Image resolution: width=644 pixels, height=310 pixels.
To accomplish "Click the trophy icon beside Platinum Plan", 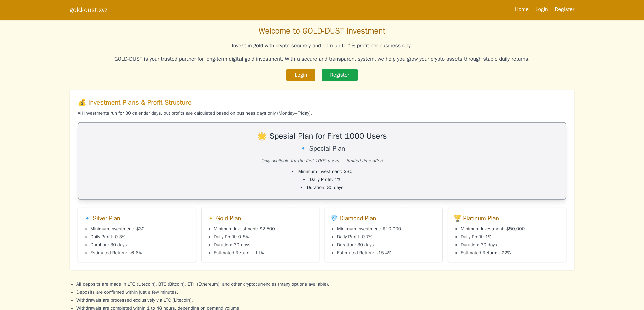I will [x=457, y=219].
